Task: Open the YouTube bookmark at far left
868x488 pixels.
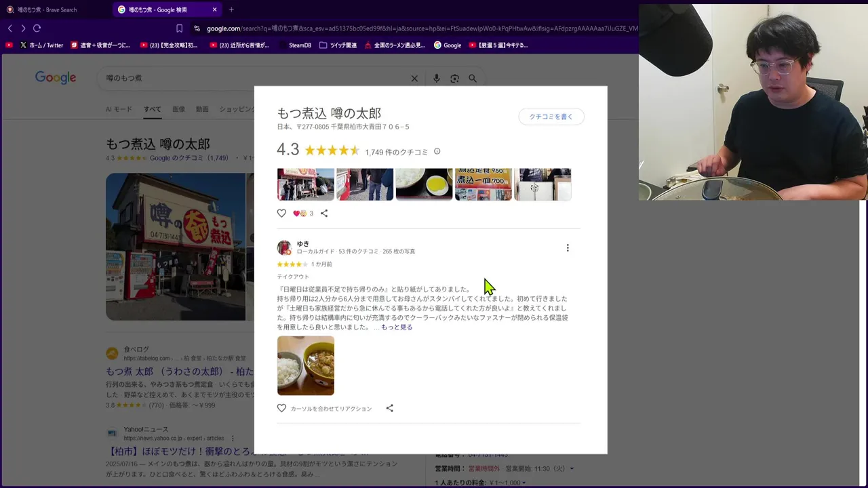Action: [9, 45]
